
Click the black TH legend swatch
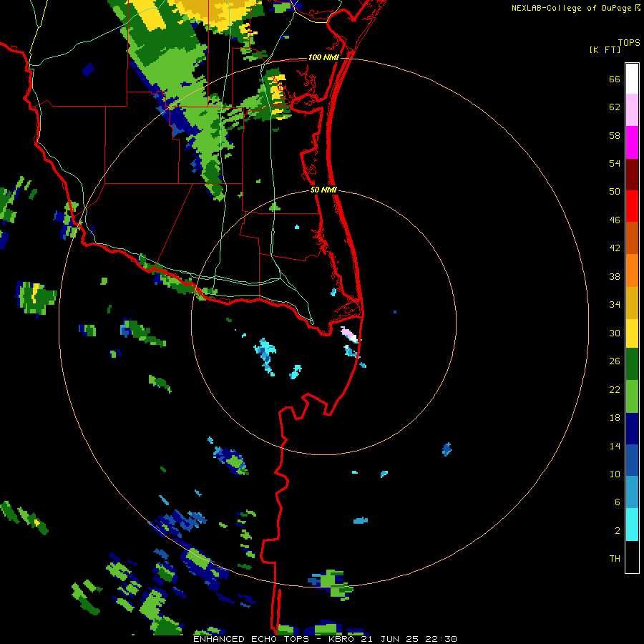point(632,557)
